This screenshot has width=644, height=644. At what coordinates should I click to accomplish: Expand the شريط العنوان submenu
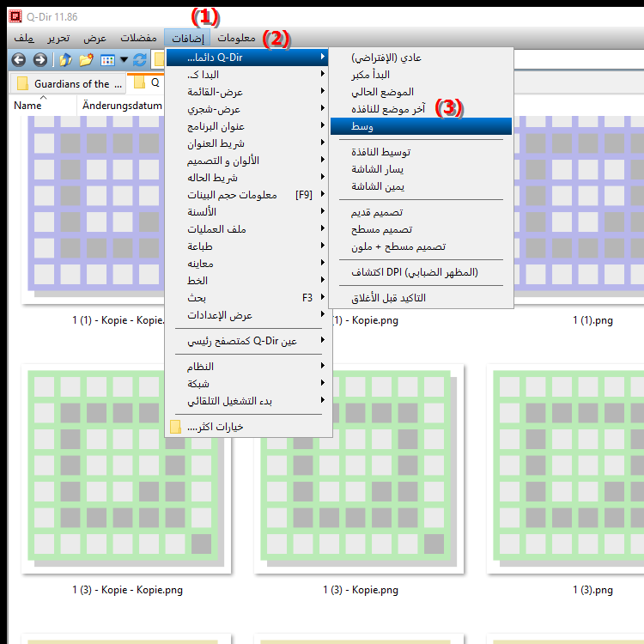[247, 143]
